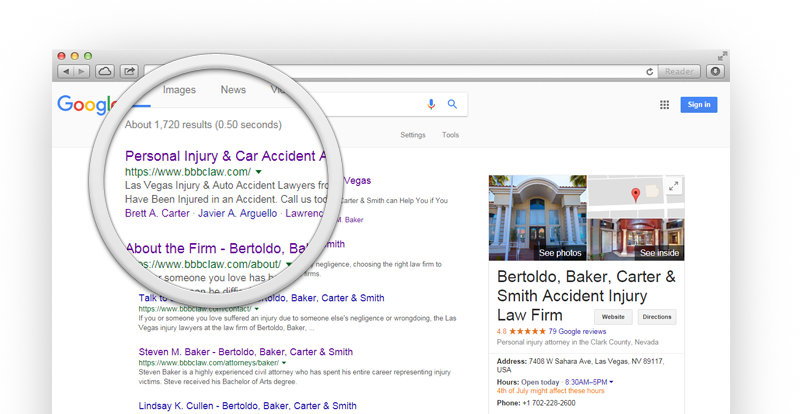Screen dimensions: 800x414
Task: Expand dropdown arrow next to https://www.bbbclaw.com/
Action: (258, 172)
